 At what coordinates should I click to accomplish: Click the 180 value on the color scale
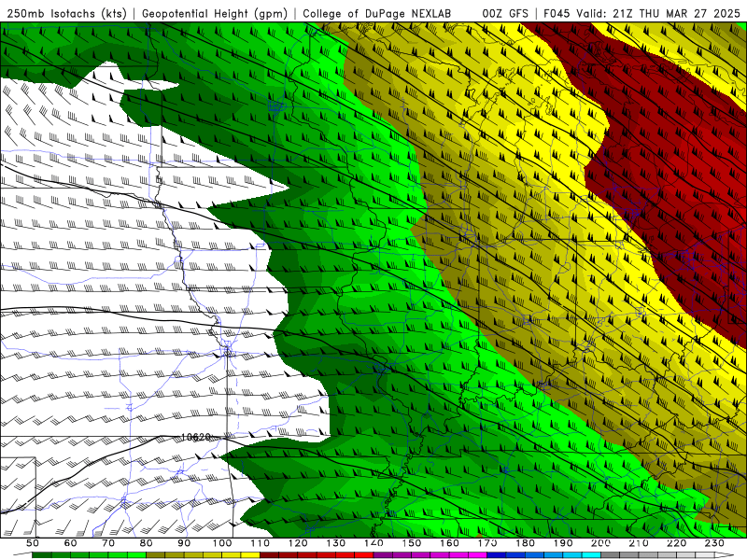coord(525,543)
